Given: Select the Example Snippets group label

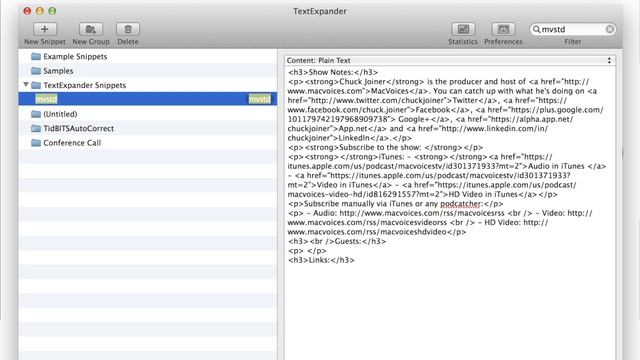Looking at the screenshot, I should 75,56.
